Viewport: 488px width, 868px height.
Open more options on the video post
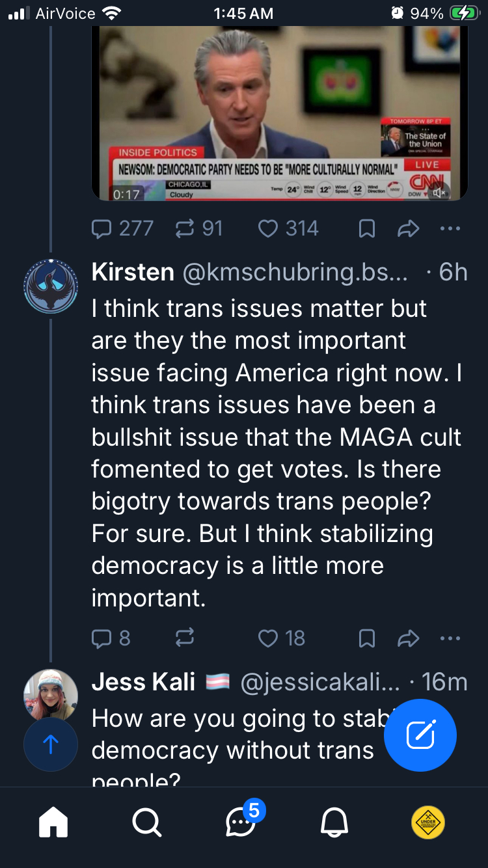click(x=450, y=228)
